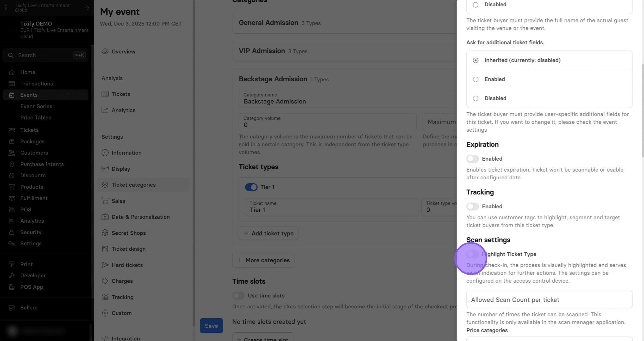Click the Developer hammer icon
Screen dimensions: 644x341
pos(11,276)
